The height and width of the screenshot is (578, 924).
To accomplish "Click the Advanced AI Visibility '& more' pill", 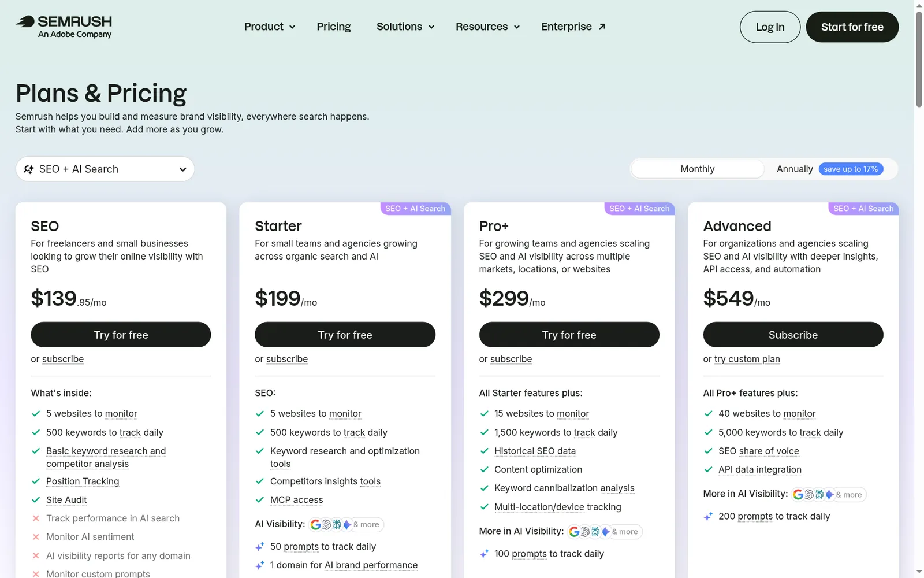I will pyautogui.click(x=849, y=495).
